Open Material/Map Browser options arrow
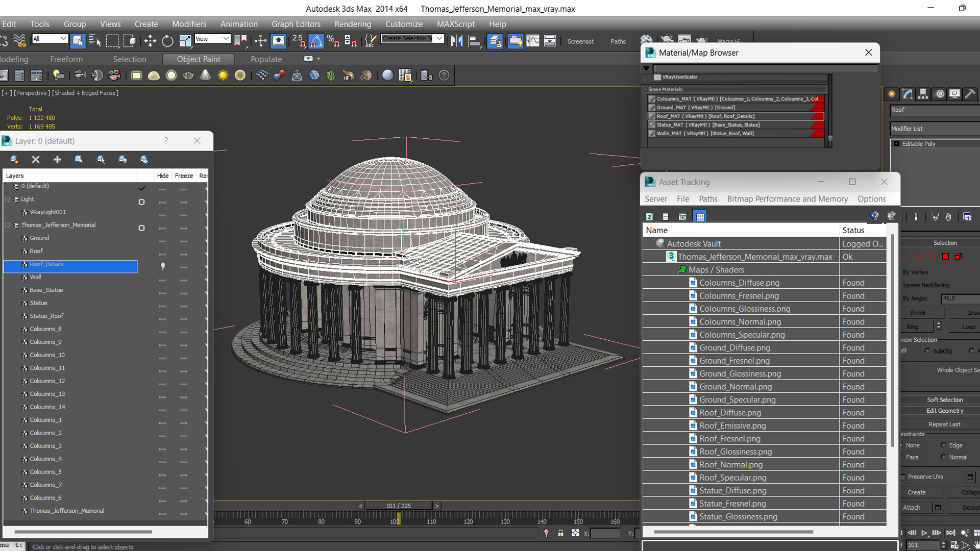980x551 pixels. 646,68
